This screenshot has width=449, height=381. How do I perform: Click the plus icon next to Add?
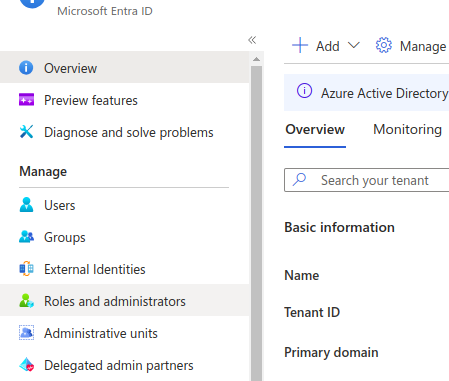300,45
